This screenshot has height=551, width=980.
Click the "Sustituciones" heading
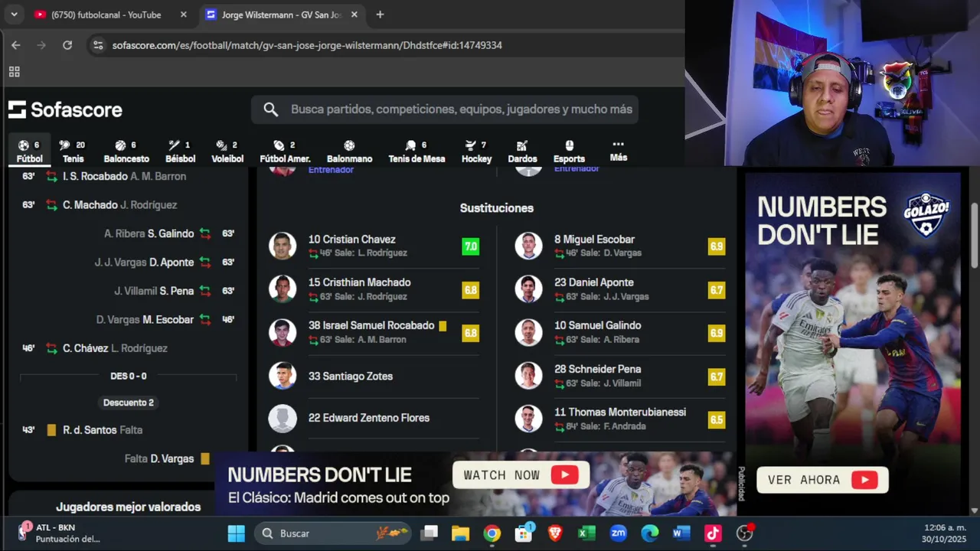[x=497, y=208]
